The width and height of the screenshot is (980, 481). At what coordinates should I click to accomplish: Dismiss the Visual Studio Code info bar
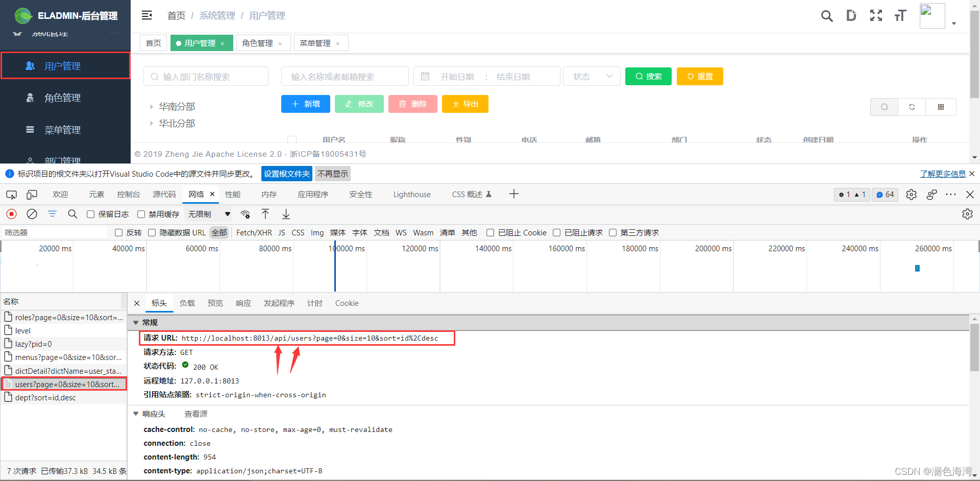coord(972,174)
